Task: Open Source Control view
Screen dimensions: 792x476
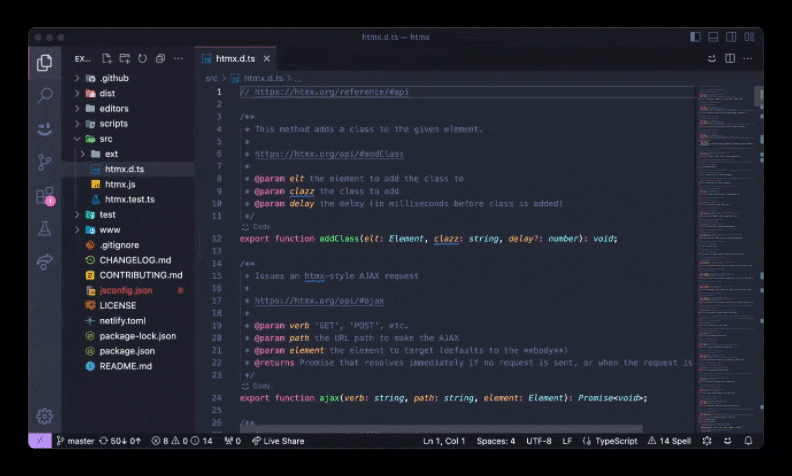Action: [44, 162]
